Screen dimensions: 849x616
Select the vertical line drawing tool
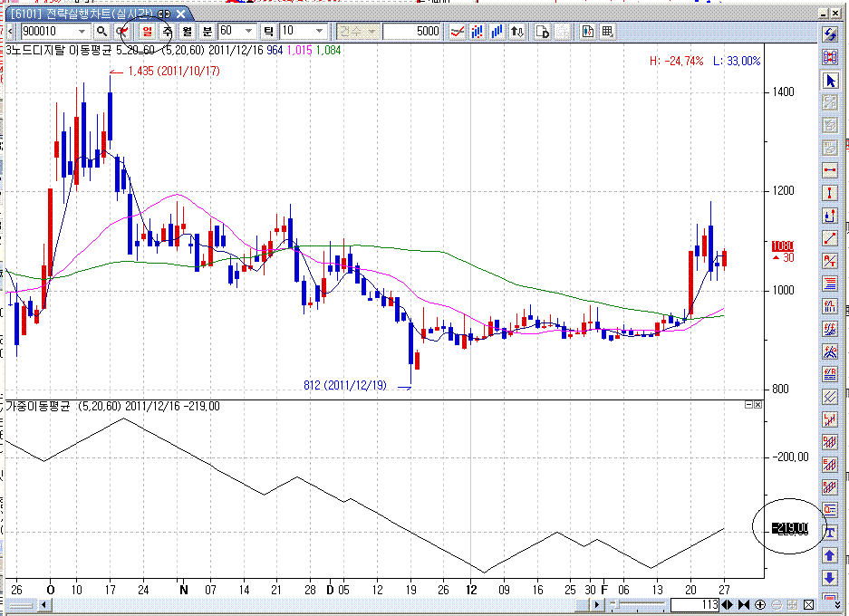coord(830,193)
